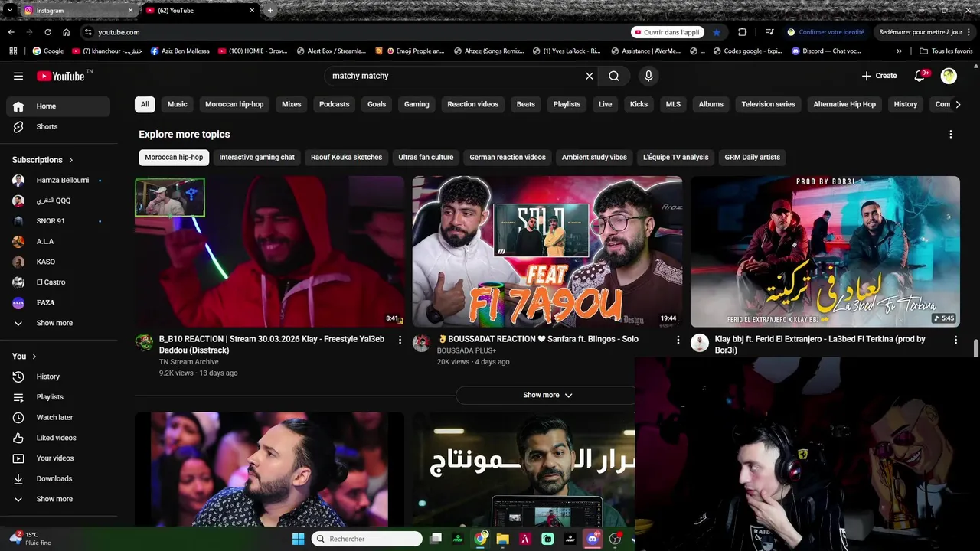Screen dimensions: 980x551
Task: Go to Home in sidebar
Action: (58, 106)
